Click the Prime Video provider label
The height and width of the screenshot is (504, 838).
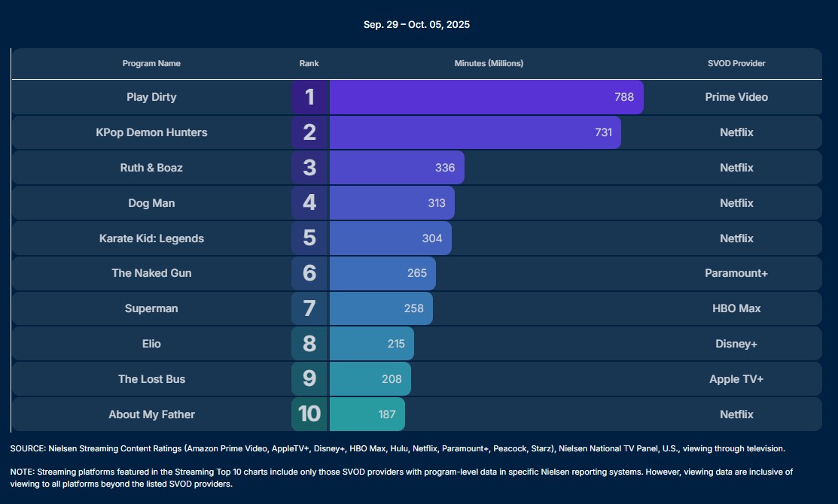[x=736, y=97]
